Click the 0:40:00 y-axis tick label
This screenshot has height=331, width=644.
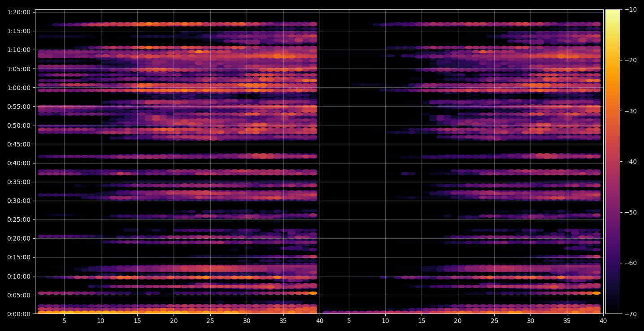19,163
